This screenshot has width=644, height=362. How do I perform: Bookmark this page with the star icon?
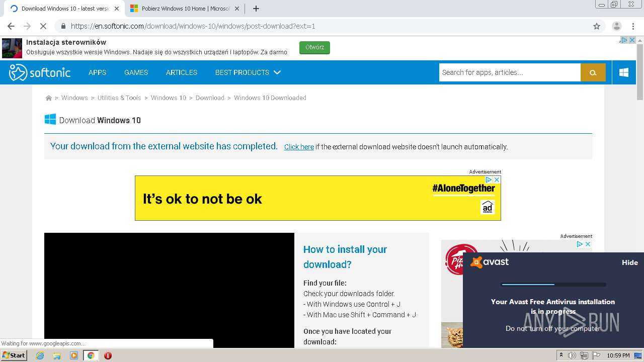tap(597, 26)
